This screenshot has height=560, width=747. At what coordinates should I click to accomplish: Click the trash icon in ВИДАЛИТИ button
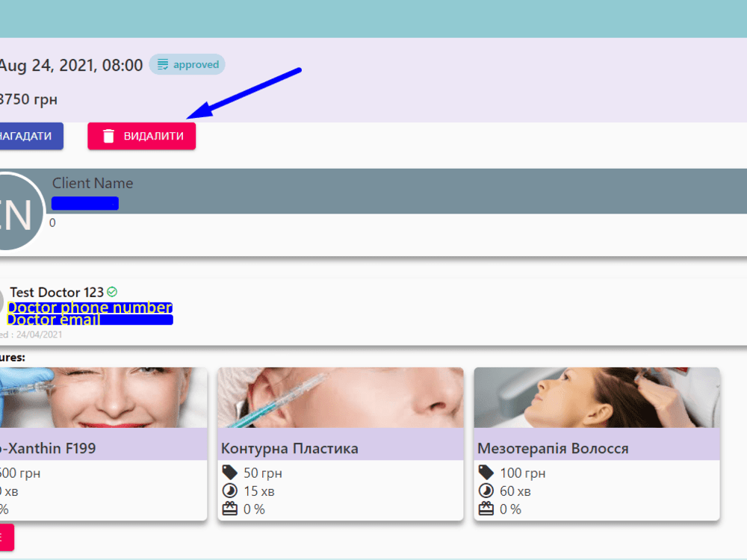tap(108, 136)
